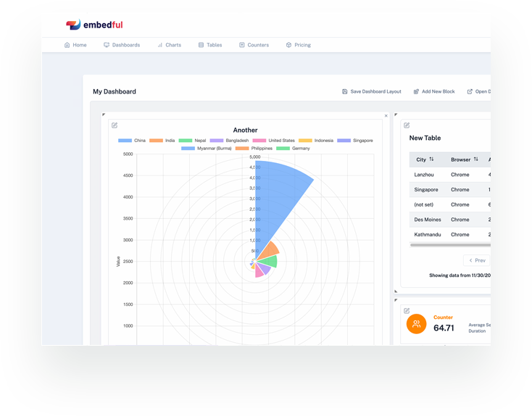532x416 pixels.
Task: Click the Nepal green legend swatch
Action: [x=186, y=141]
